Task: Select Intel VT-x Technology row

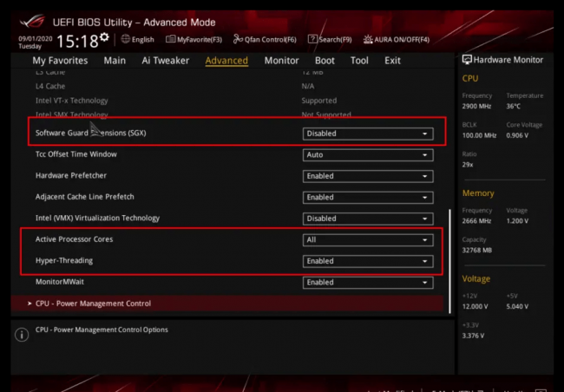Action: [x=227, y=101]
